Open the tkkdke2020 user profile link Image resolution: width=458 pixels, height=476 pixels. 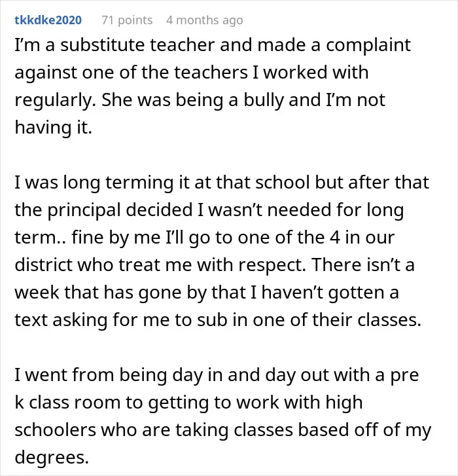[48, 20]
